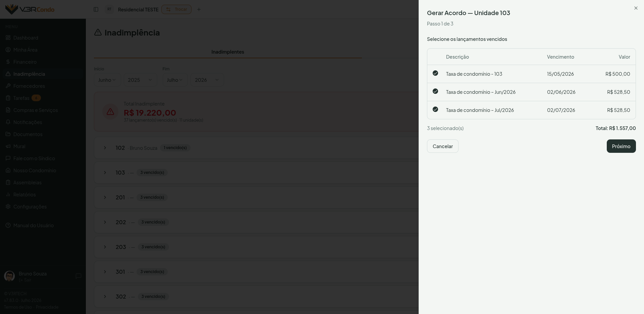Image resolution: width=644 pixels, height=314 pixels.
Task: Open the Fim year dropdown 2026
Action: (x=207, y=80)
